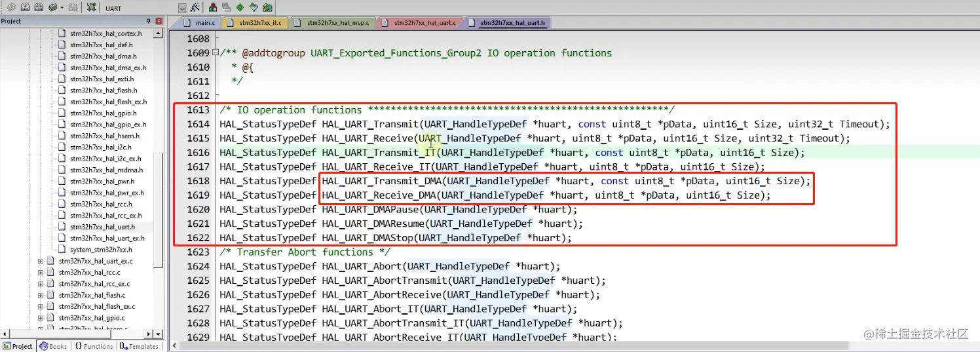Click HAL_UART_AbortTransmit_IT on line 1628
Image resolution: width=980 pixels, height=352 pixels.
click(393, 323)
